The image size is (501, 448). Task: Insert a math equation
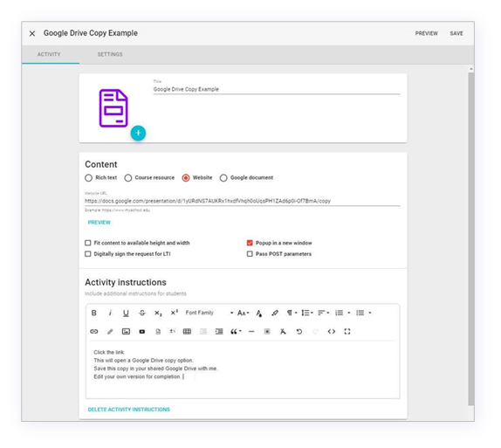[x=173, y=331]
